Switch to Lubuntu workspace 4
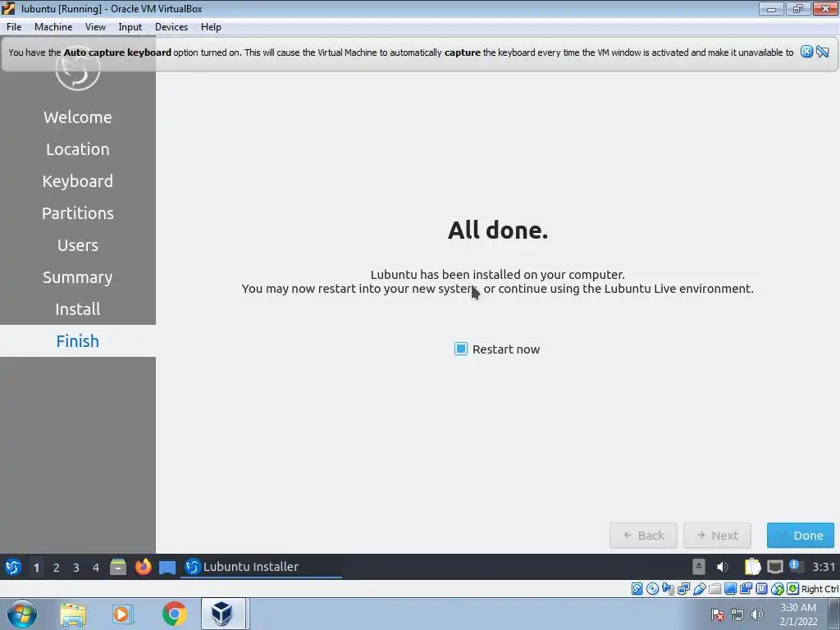Image resolution: width=840 pixels, height=630 pixels. point(96,567)
